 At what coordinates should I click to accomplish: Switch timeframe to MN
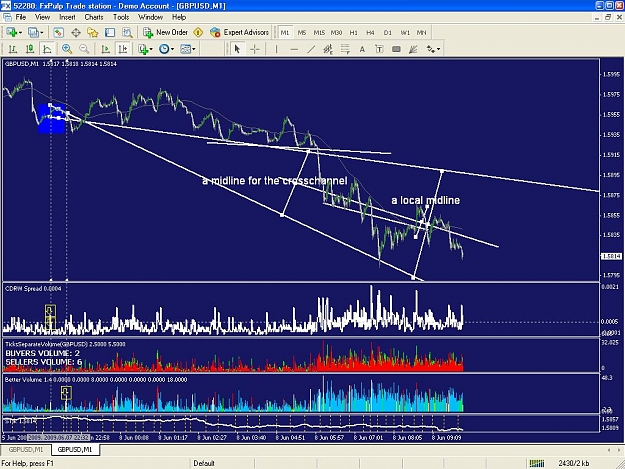point(422,33)
